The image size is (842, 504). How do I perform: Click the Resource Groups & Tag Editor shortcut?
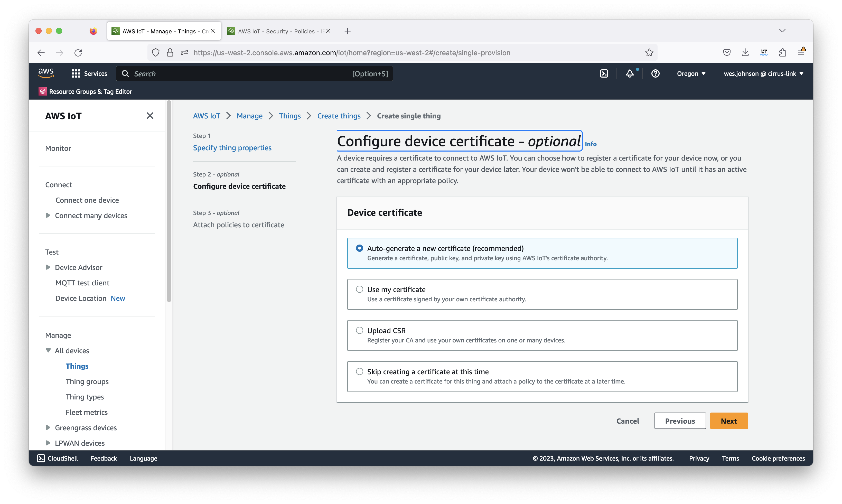86,91
